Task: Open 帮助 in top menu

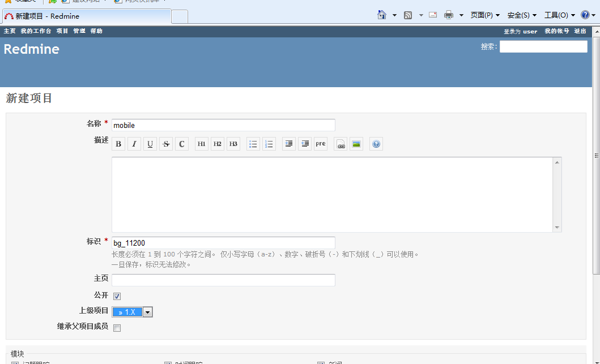Action: 96,31
